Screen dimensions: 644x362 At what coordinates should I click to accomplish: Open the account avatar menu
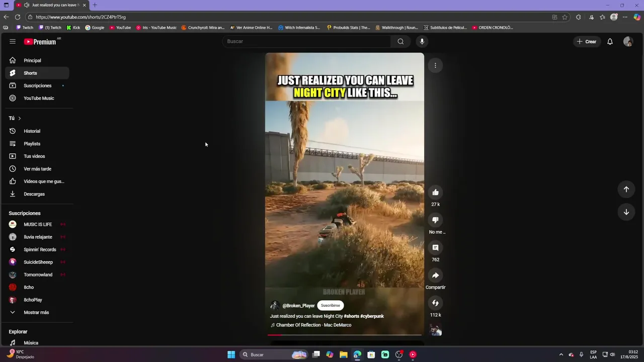click(x=628, y=42)
